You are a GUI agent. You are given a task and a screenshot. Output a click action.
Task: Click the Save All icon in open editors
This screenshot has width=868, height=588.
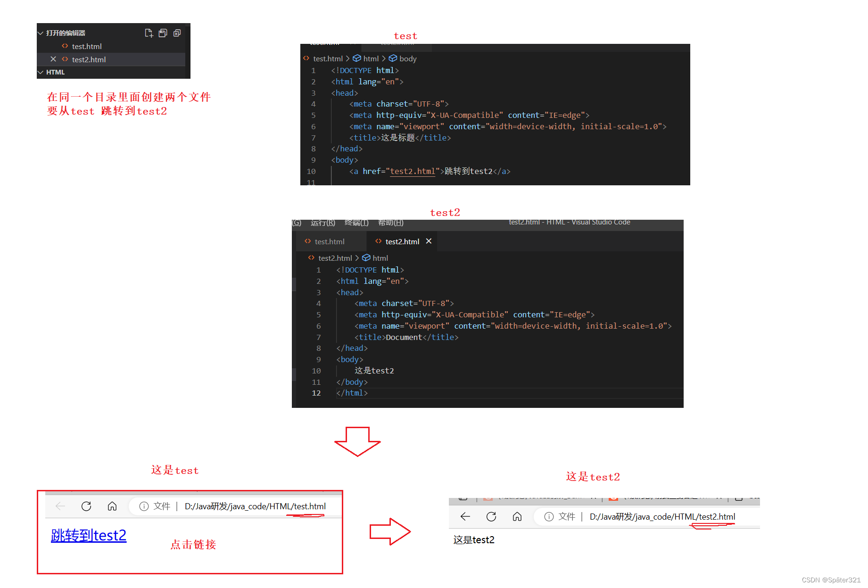pos(163,33)
